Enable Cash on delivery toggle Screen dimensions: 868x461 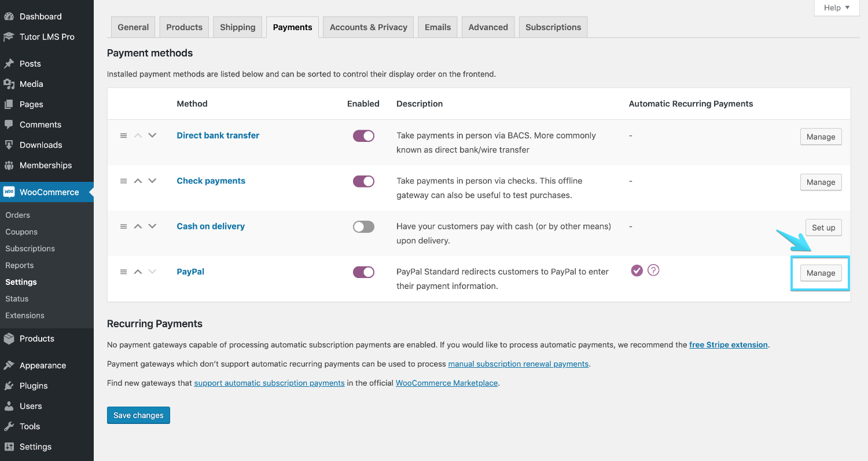click(363, 227)
